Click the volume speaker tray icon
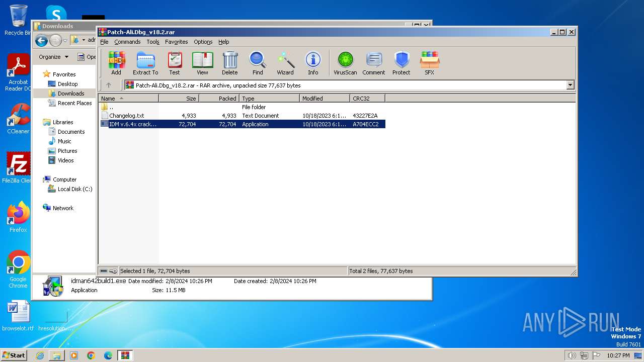This screenshot has height=362, width=644. [x=572, y=355]
